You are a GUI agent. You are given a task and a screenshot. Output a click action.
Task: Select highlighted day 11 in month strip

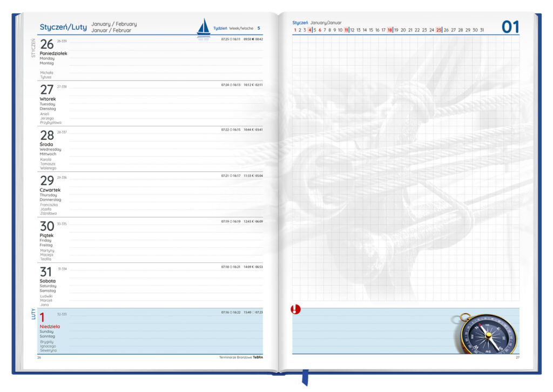346,30
